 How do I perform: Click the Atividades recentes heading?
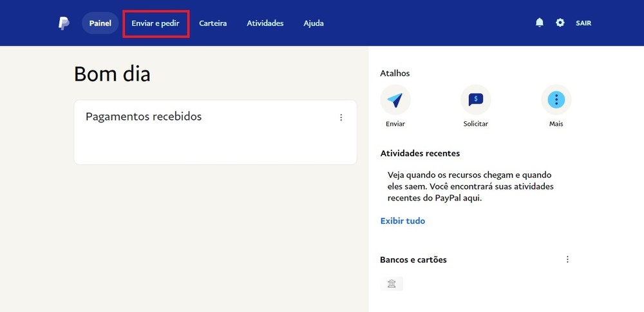tap(420, 153)
